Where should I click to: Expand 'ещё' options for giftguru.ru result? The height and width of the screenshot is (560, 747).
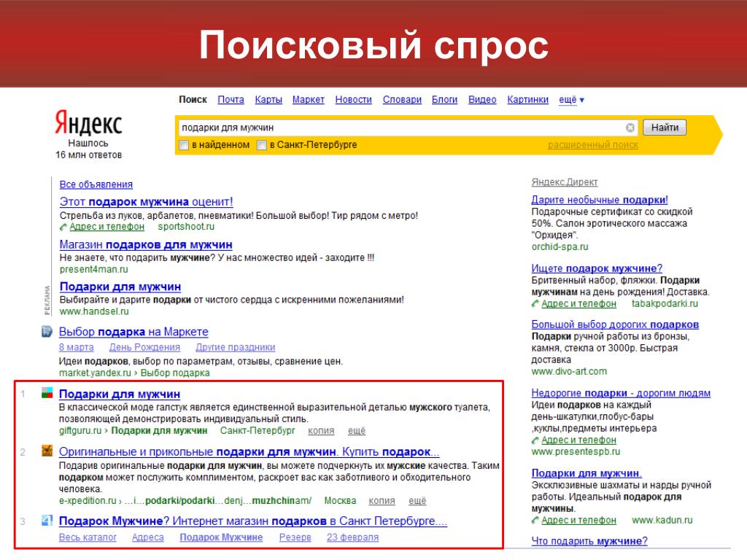click(x=356, y=430)
